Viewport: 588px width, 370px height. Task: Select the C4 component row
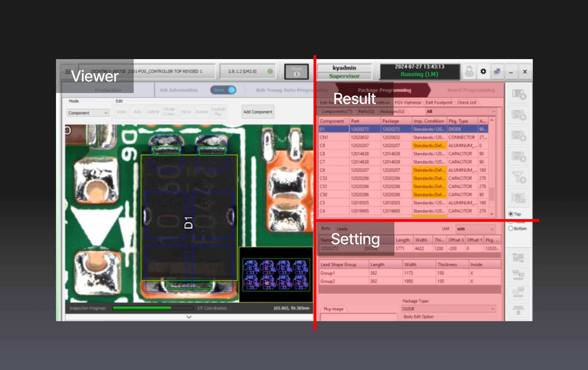[403, 211]
